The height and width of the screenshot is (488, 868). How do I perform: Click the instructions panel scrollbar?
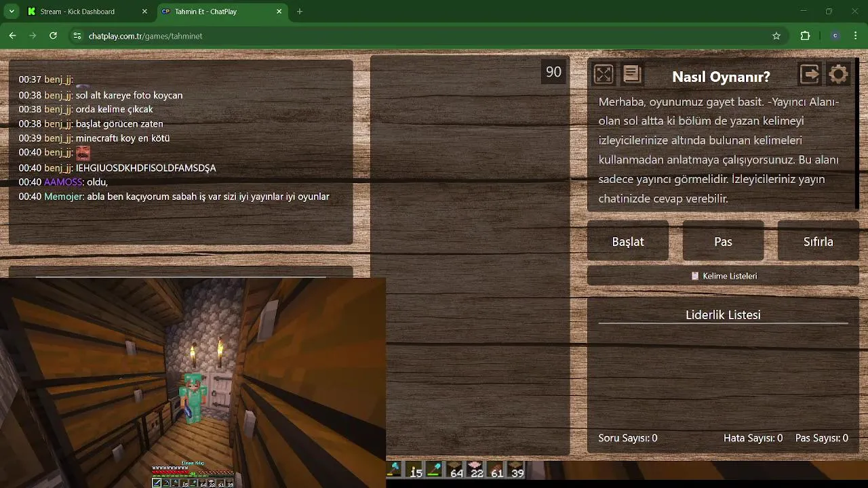pos(858,135)
